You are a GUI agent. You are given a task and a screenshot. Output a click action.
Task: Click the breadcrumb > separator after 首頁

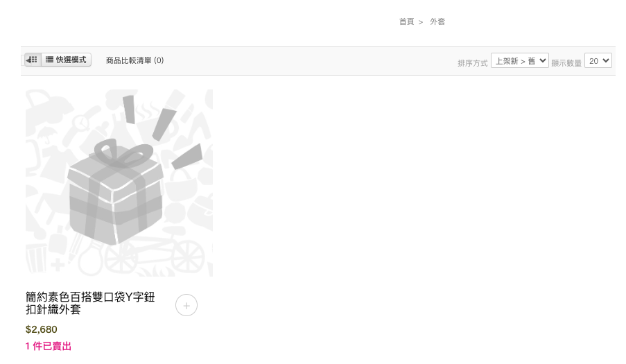tap(421, 22)
